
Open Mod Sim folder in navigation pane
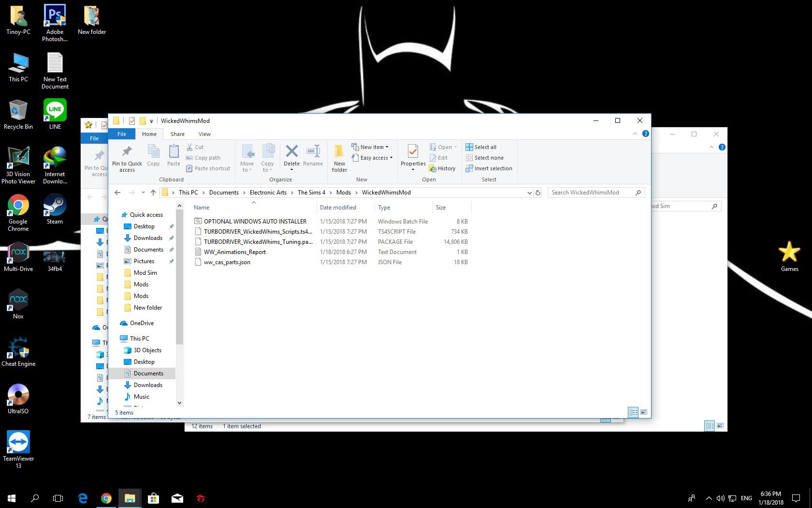click(145, 273)
